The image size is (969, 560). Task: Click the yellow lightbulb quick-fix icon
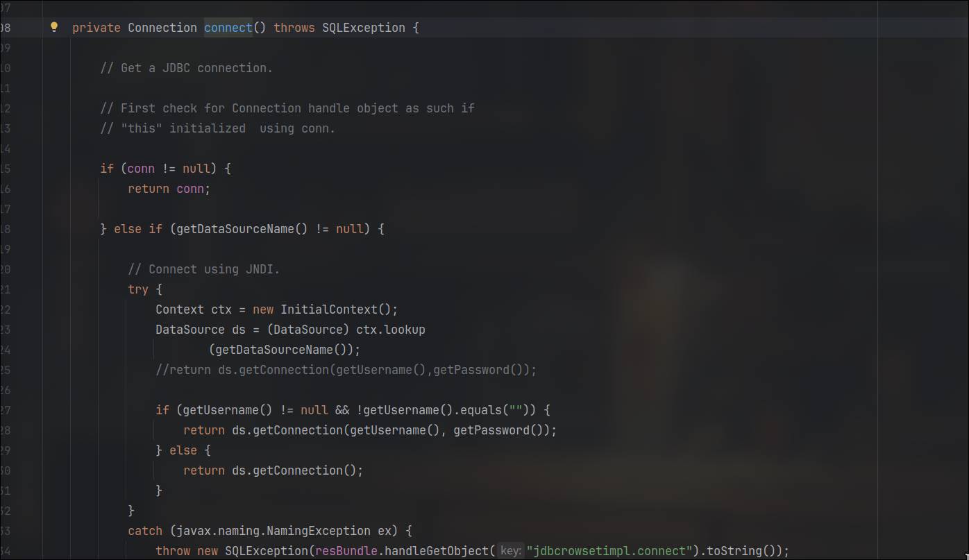coord(54,28)
